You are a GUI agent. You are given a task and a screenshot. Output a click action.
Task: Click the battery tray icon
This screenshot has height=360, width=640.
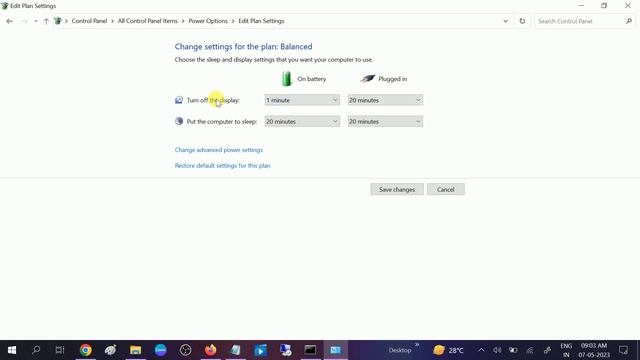[x=513, y=350]
